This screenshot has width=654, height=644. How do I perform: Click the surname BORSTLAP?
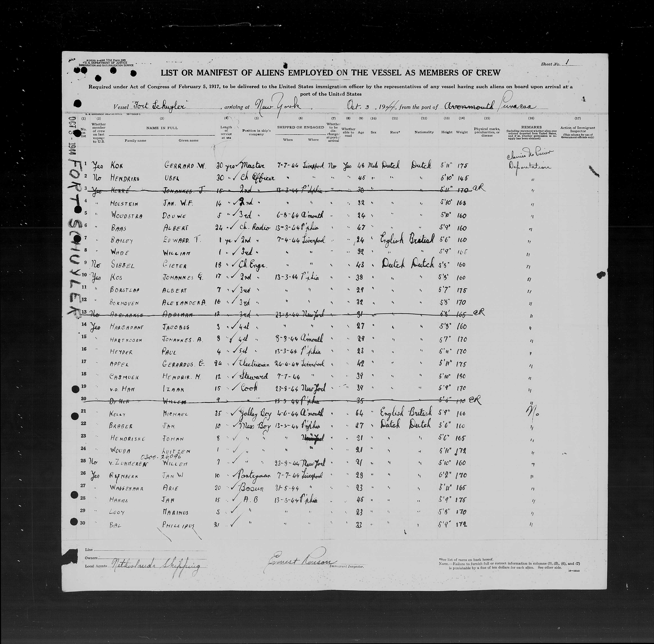(124, 290)
